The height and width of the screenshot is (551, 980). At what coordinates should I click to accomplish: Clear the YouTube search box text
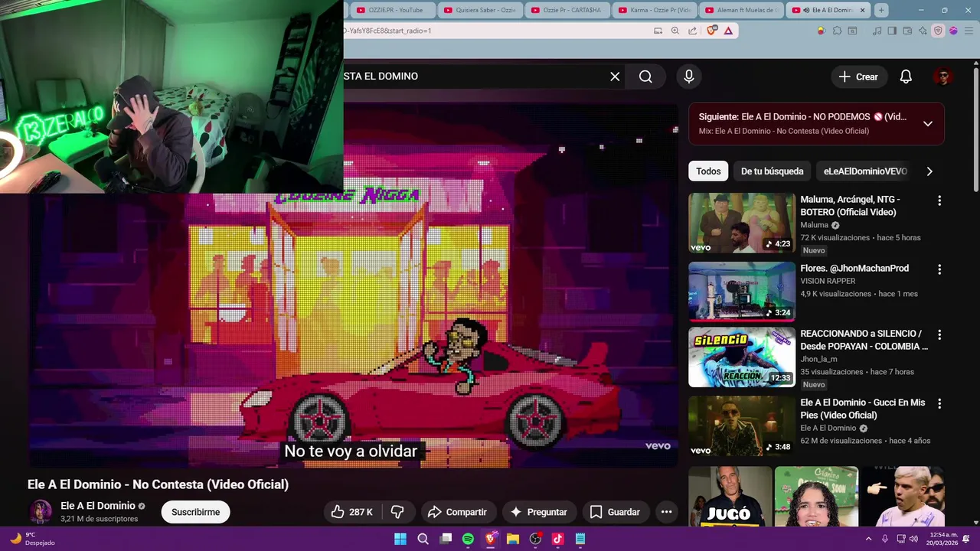point(615,77)
